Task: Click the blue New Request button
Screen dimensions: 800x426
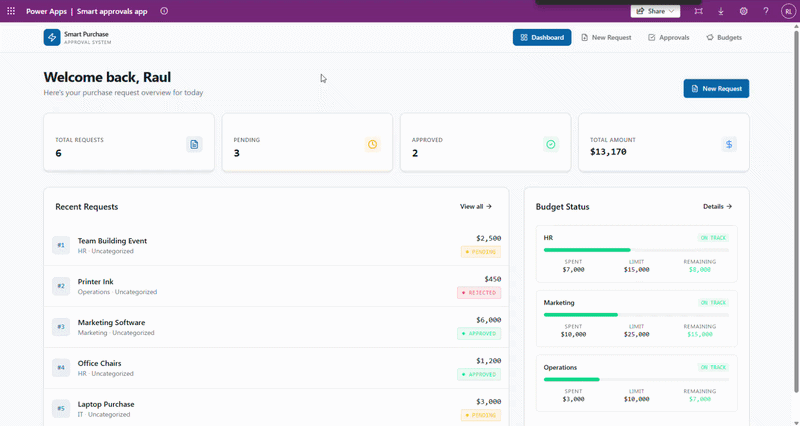Action: click(x=716, y=89)
